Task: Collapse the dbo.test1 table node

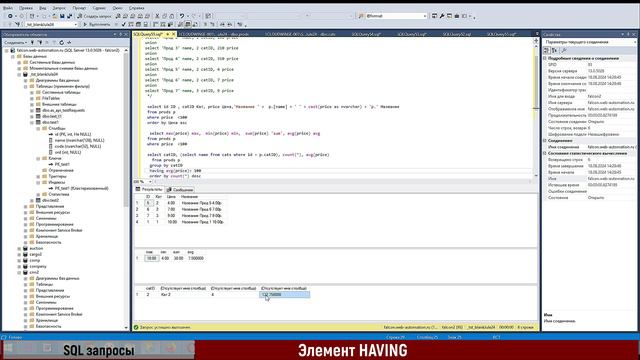Action: (x=32, y=122)
